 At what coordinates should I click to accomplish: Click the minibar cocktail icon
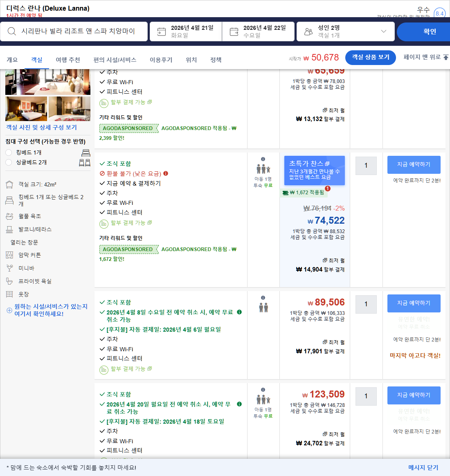pyautogui.click(x=9, y=268)
